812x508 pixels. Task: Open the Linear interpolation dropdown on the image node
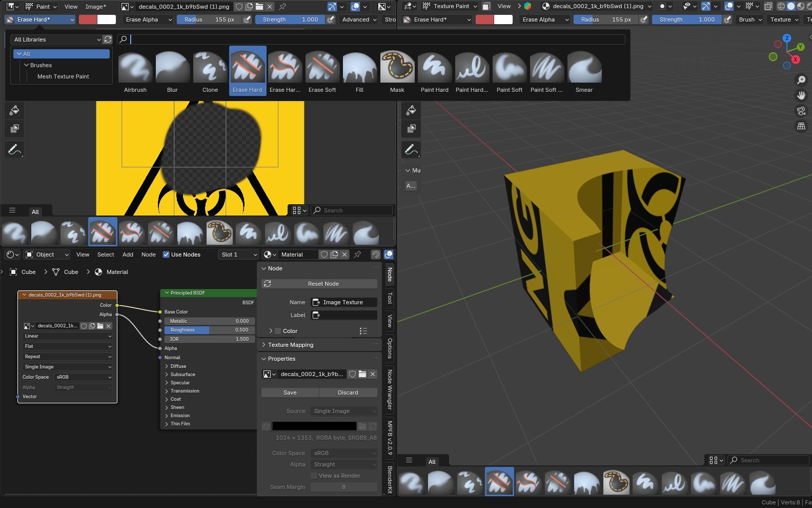tap(67, 336)
